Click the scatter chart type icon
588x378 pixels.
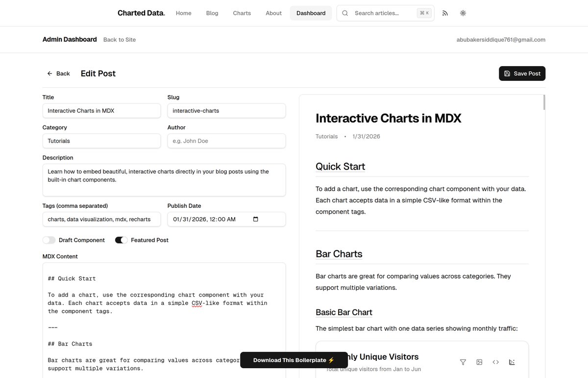[512, 362]
